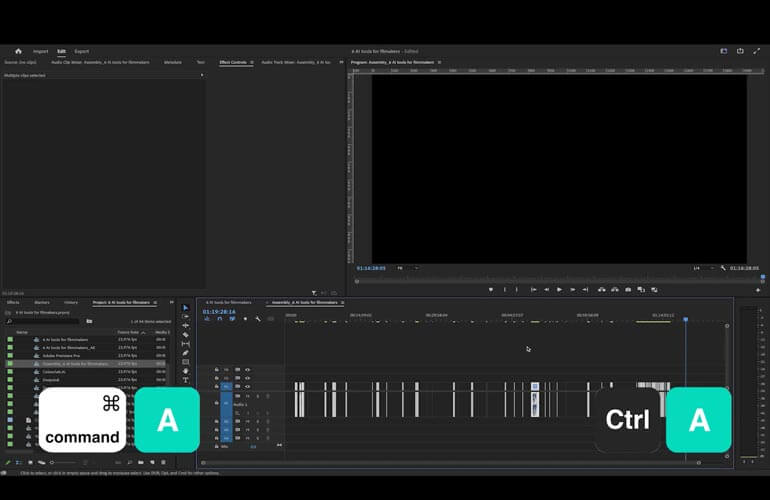Image resolution: width=770 pixels, height=500 pixels.
Task: Click Extract in the Program monitor
Action: [x=615, y=290]
